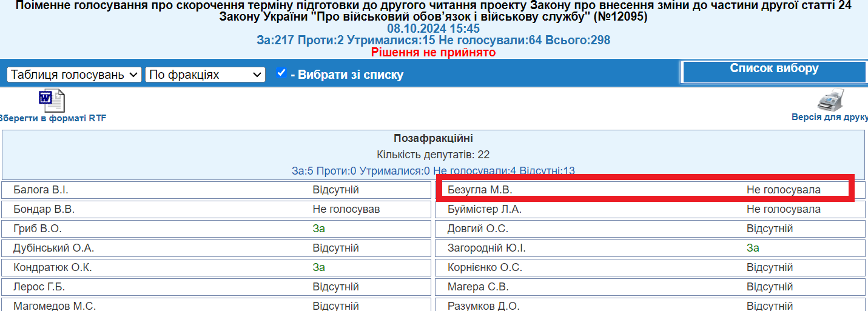Uncheck the 'Вибрати зі списку' checkbox
The height and width of the screenshot is (311, 868).
(x=281, y=73)
